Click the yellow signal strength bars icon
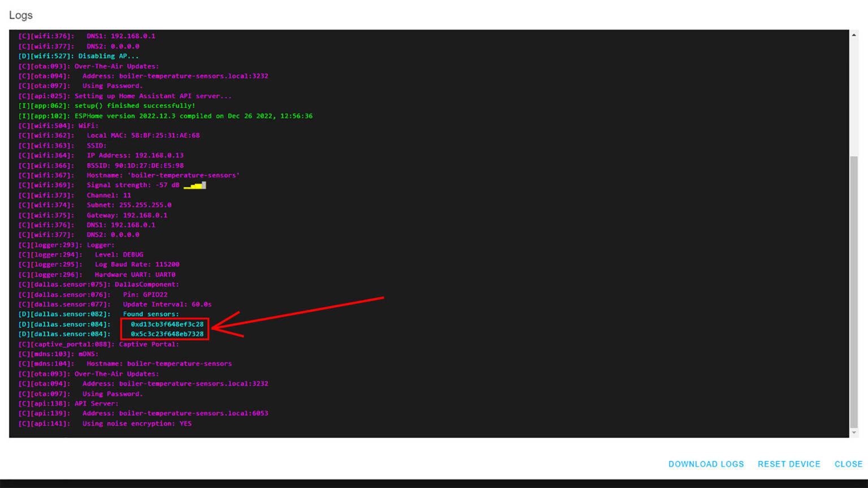This screenshot has height=488, width=868. point(195,185)
